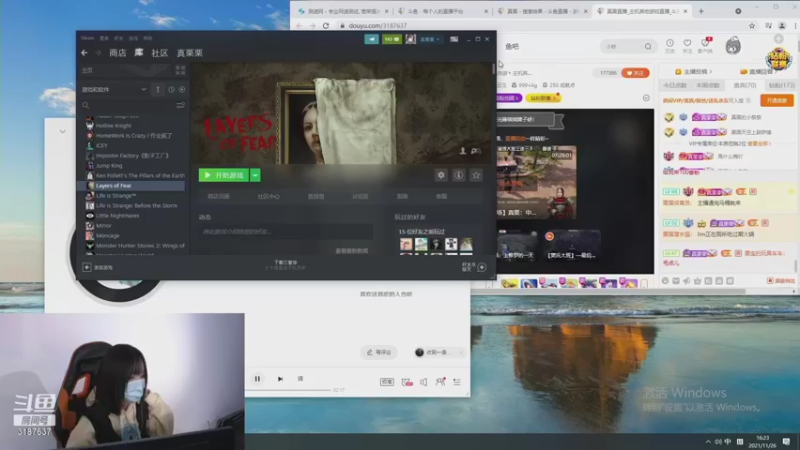Bookmark the page with the browser star icon
Screen dimensions: 800x450
click(752, 26)
